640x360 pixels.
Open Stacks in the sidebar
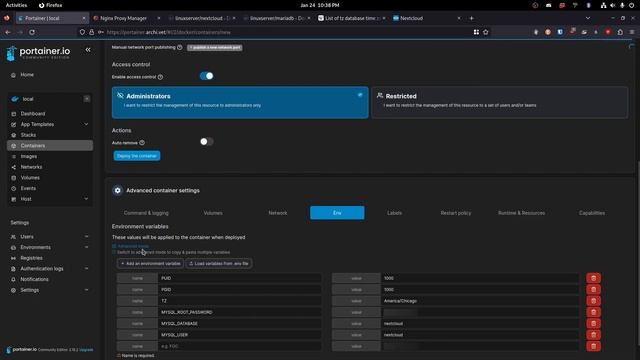pos(28,135)
